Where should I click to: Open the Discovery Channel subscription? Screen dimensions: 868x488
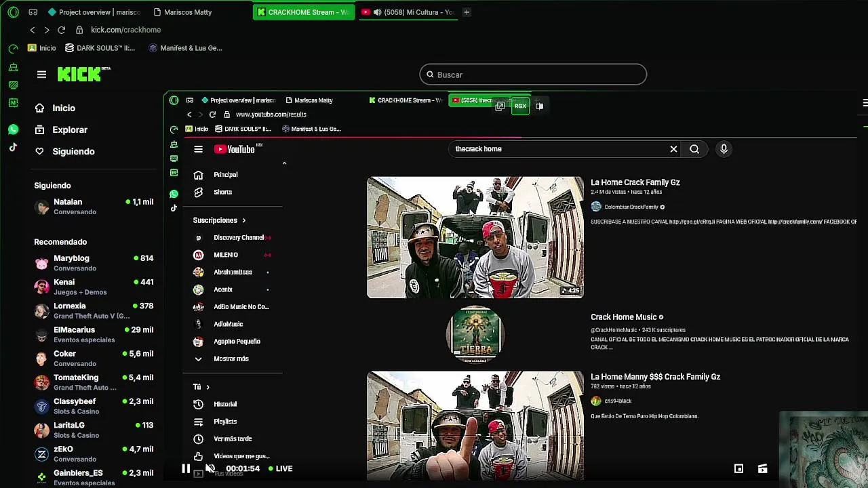233,238
